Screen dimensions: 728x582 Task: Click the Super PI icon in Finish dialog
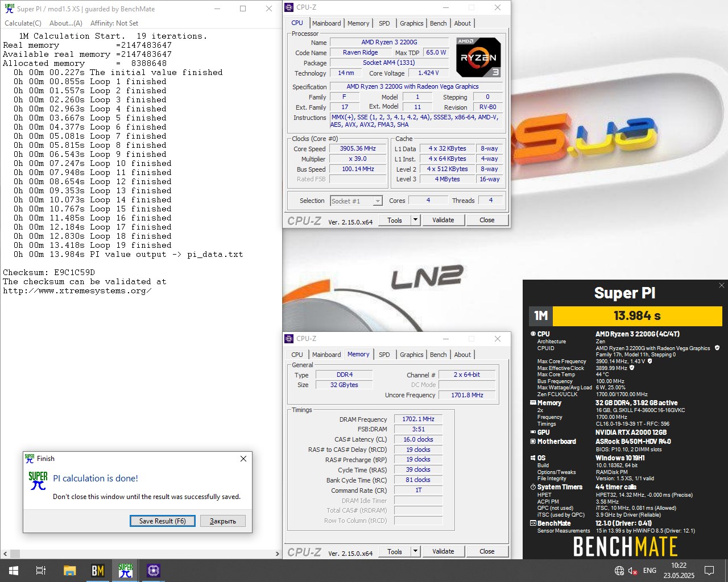38,481
